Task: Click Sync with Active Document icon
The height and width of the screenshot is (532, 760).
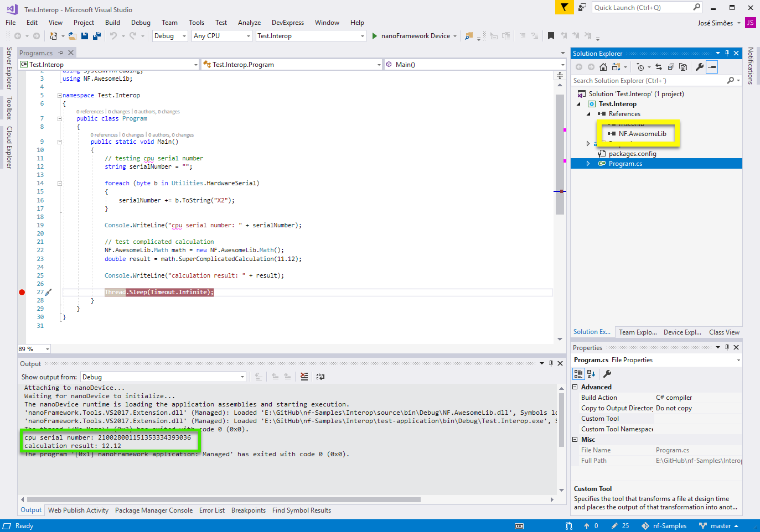Action: coord(659,67)
